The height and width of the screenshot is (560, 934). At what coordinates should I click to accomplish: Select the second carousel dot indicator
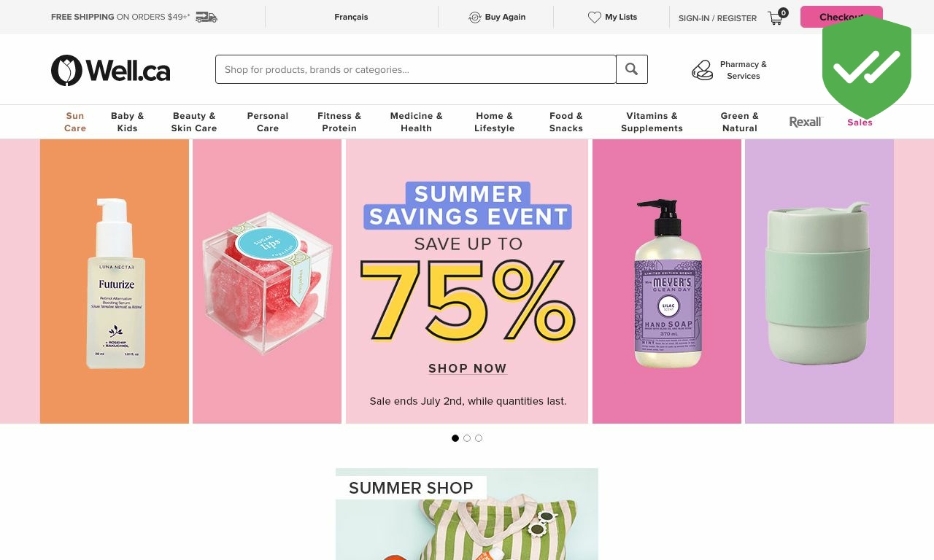click(x=467, y=438)
